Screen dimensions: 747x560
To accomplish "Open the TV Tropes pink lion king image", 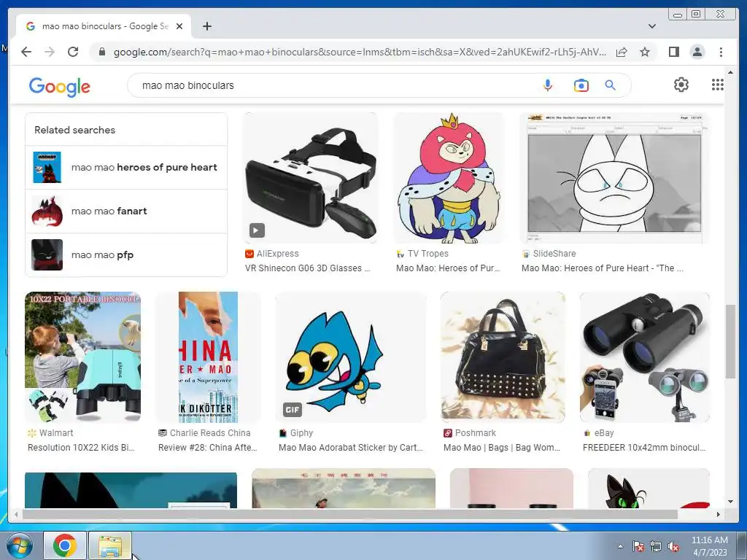I will 449,178.
